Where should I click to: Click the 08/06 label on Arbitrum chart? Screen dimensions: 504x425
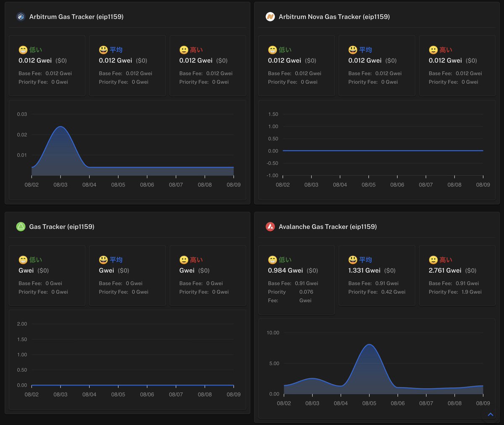click(x=147, y=185)
